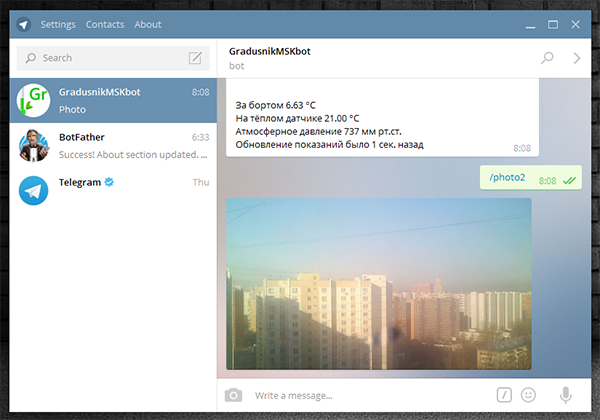Click the magnifier icon in search box

(31, 58)
